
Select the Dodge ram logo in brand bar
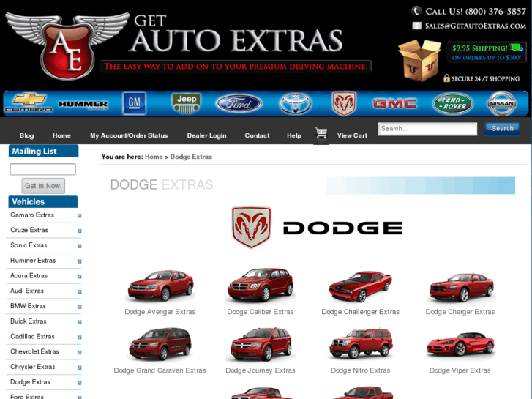344,103
